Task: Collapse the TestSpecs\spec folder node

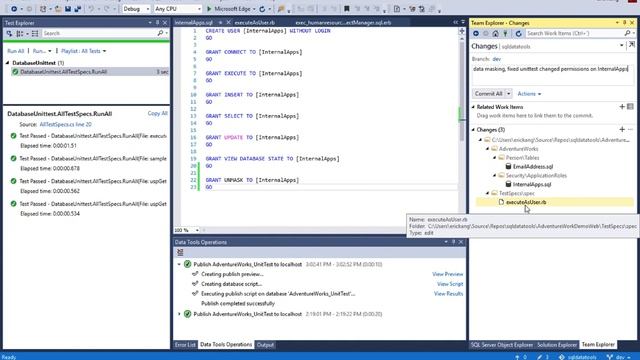Action: point(487,193)
